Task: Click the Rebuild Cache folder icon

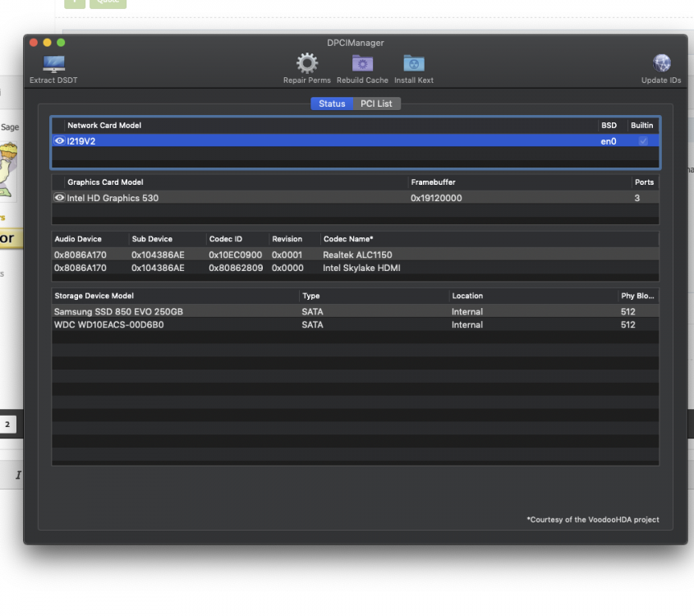Action: click(x=362, y=63)
